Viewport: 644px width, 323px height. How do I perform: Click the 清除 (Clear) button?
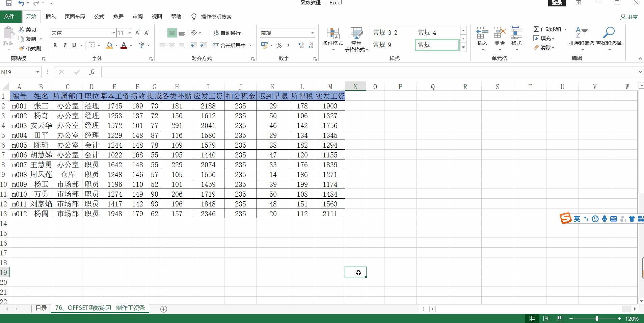pos(544,48)
